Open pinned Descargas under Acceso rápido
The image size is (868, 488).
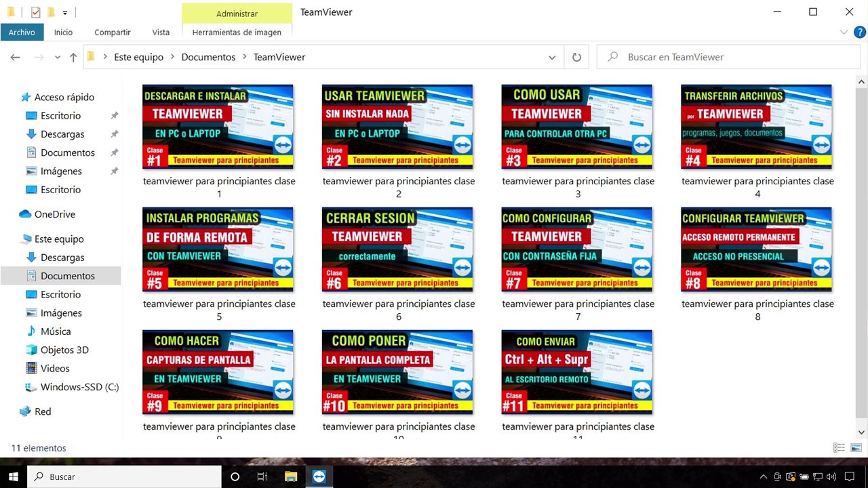click(x=62, y=134)
